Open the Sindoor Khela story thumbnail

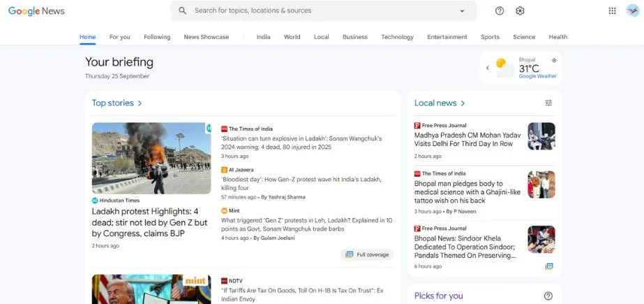tap(541, 240)
